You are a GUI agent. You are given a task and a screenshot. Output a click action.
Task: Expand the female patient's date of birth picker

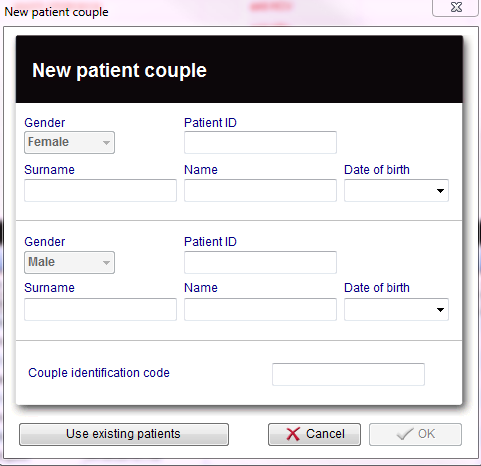(440, 191)
